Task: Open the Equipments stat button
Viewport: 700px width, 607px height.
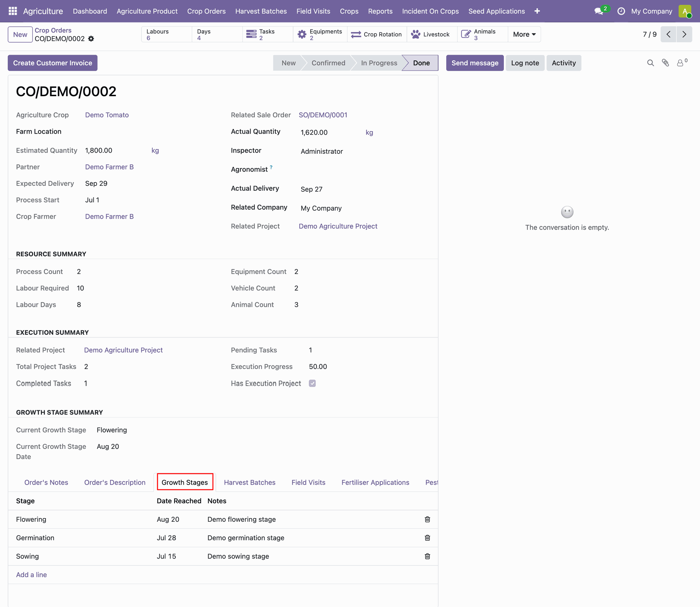Action: (320, 34)
